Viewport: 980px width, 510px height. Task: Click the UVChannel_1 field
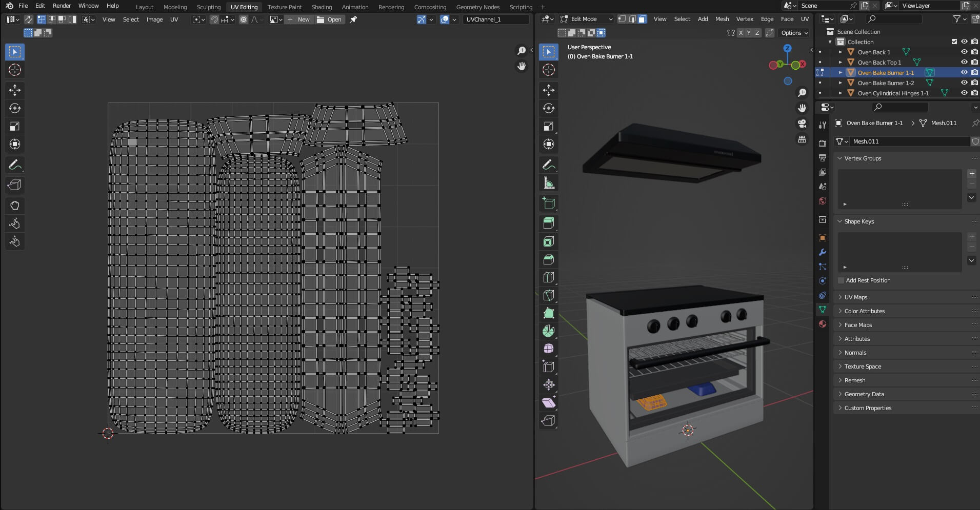pos(496,19)
